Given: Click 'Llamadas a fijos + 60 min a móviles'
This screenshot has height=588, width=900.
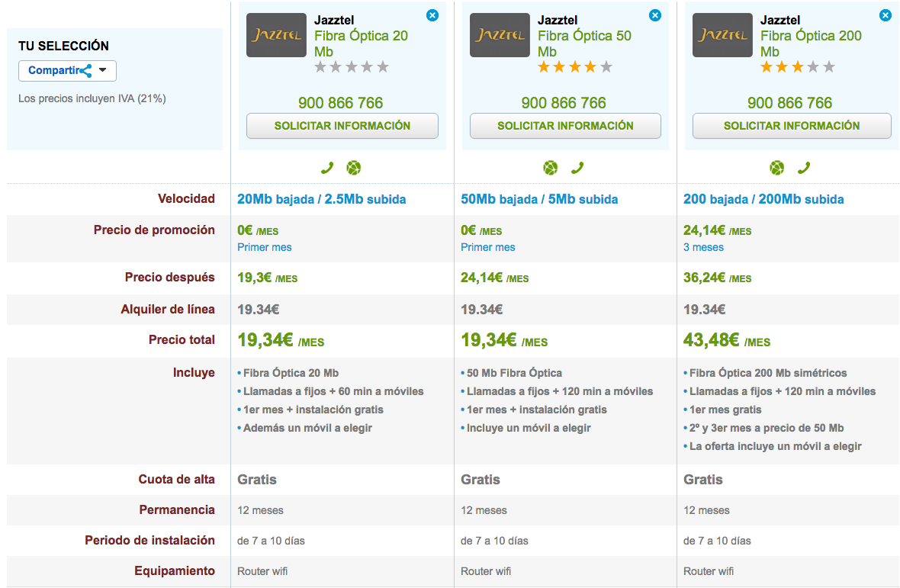Looking at the screenshot, I should click(x=333, y=391).
